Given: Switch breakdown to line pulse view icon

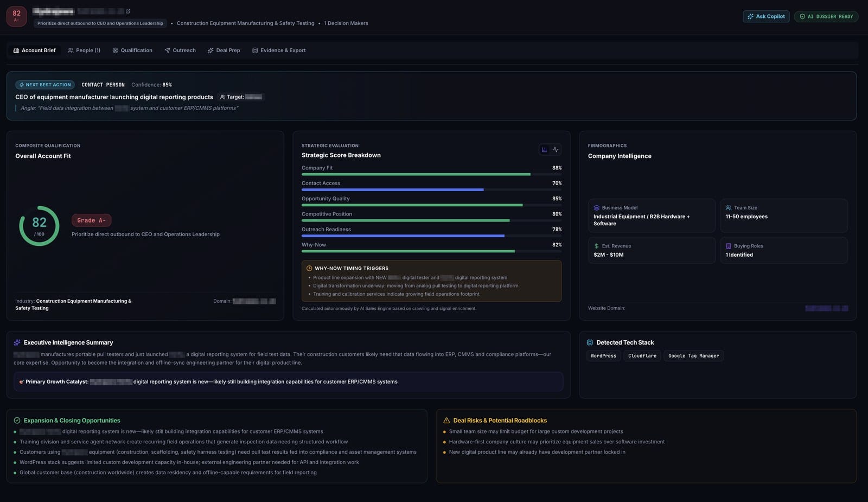Looking at the screenshot, I should click(x=556, y=150).
